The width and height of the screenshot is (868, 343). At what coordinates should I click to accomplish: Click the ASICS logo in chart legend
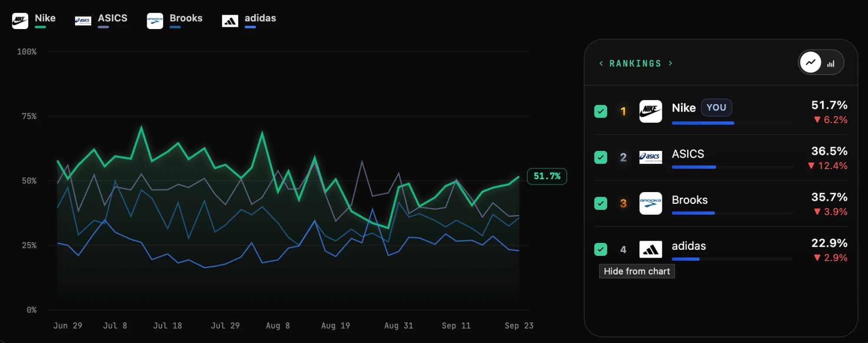pos(83,21)
